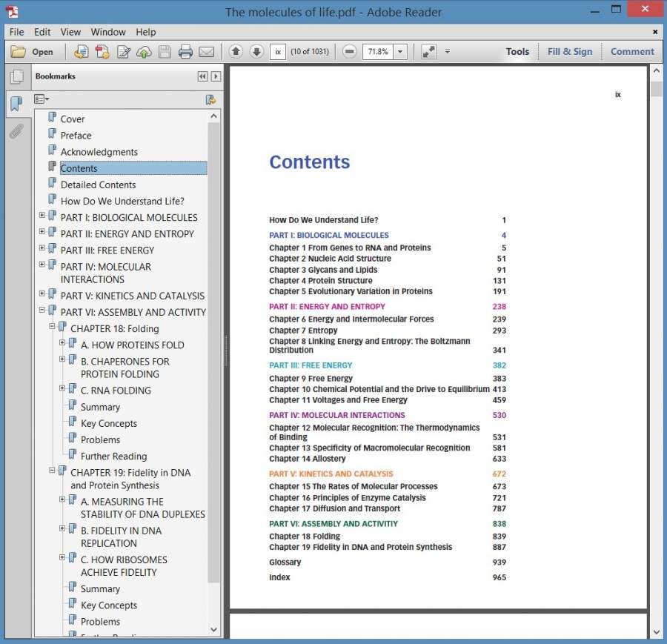The width and height of the screenshot is (667, 644).
Task: Expand the Bookmarks panel with right-arrow button
Action: pyautogui.click(x=216, y=76)
